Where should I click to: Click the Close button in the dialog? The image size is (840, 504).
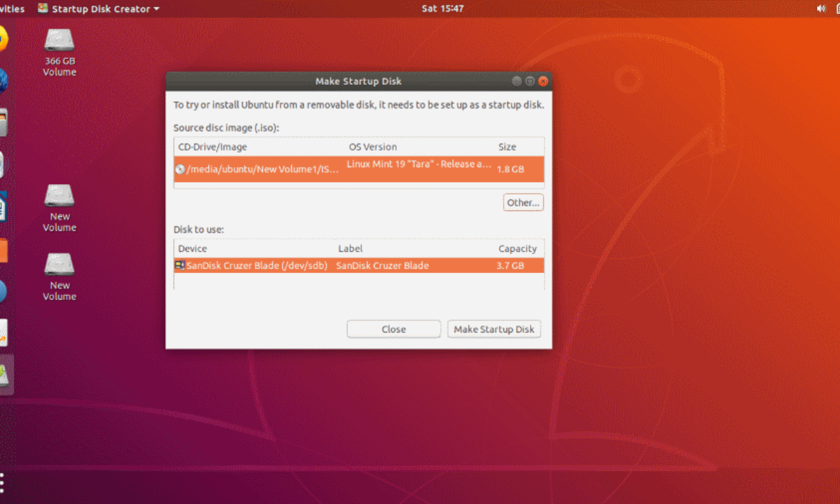click(393, 329)
